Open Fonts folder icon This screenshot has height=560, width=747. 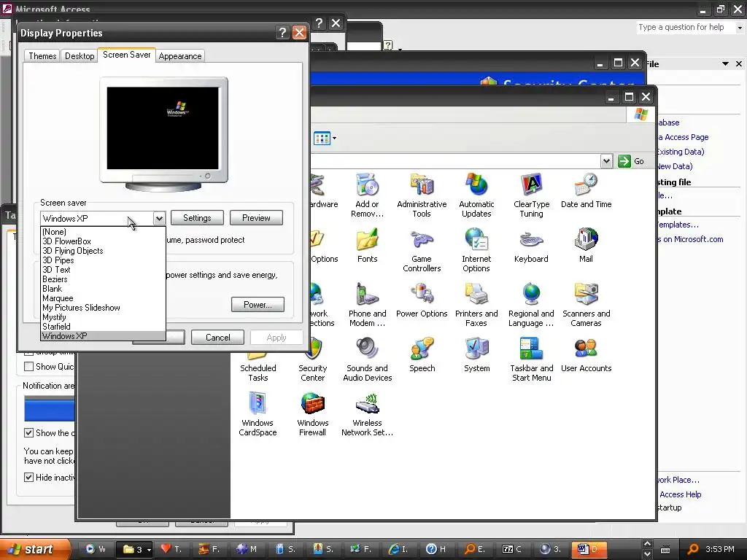pos(368,245)
